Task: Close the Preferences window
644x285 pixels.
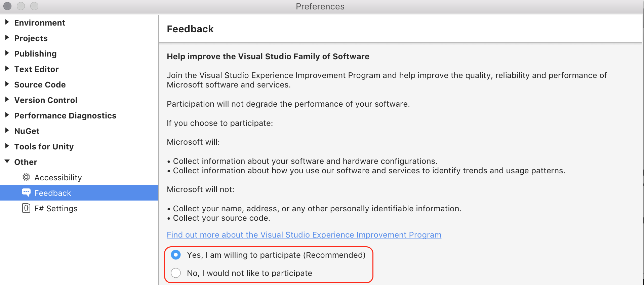Action: pyautogui.click(x=7, y=6)
